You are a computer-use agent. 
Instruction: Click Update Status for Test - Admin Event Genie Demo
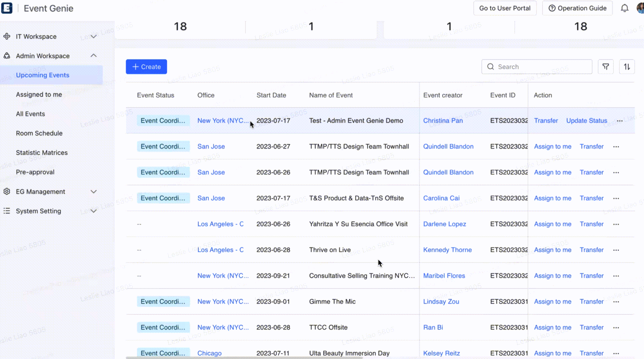(x=587, y=120)
